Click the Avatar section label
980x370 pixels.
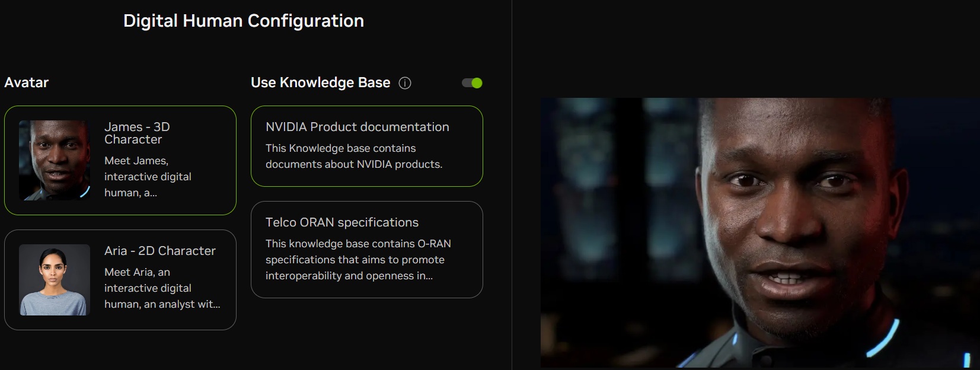point(27,82)
